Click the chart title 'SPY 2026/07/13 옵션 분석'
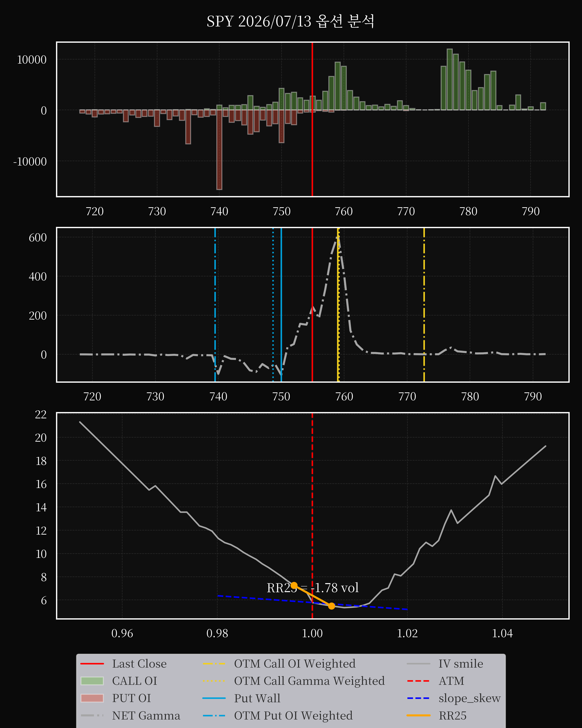This screenshot has height=728, width=582. [290, 22]
